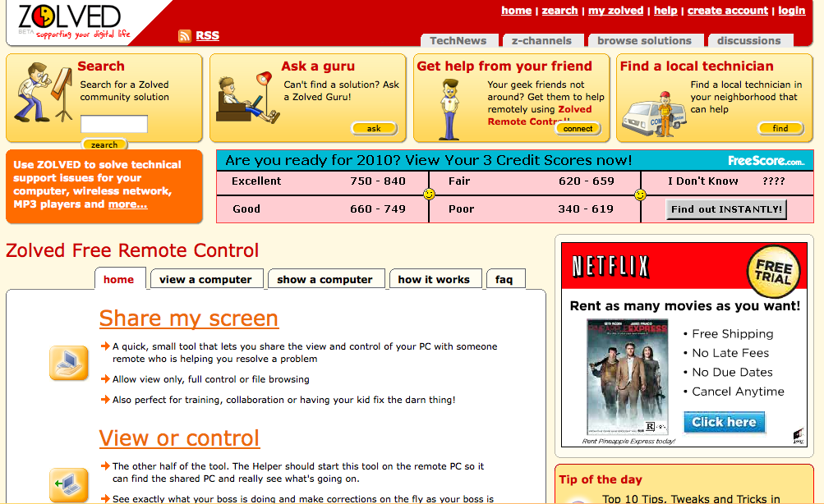
Task: Click the Find out INSTANTLY! button
Action: coord(726,209)
